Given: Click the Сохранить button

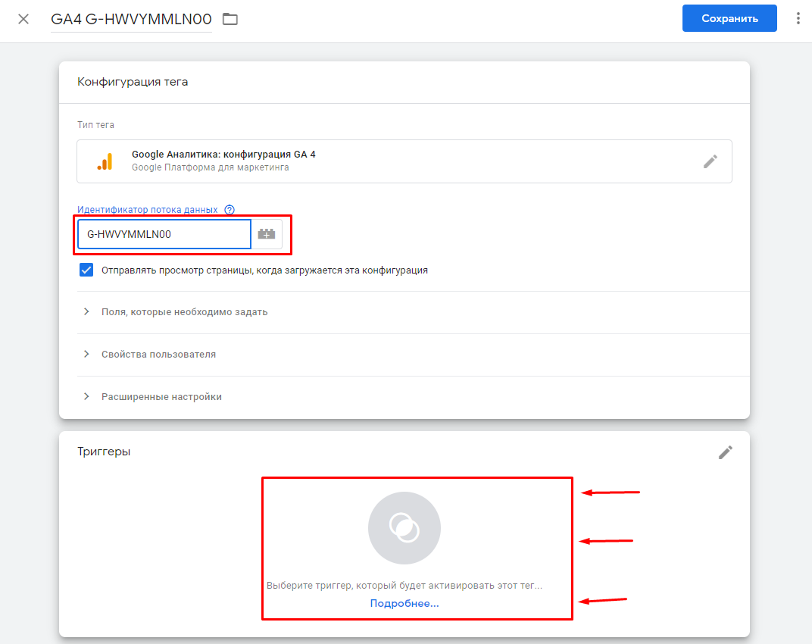Looking at the screenshot, I should tap(729, 19).
